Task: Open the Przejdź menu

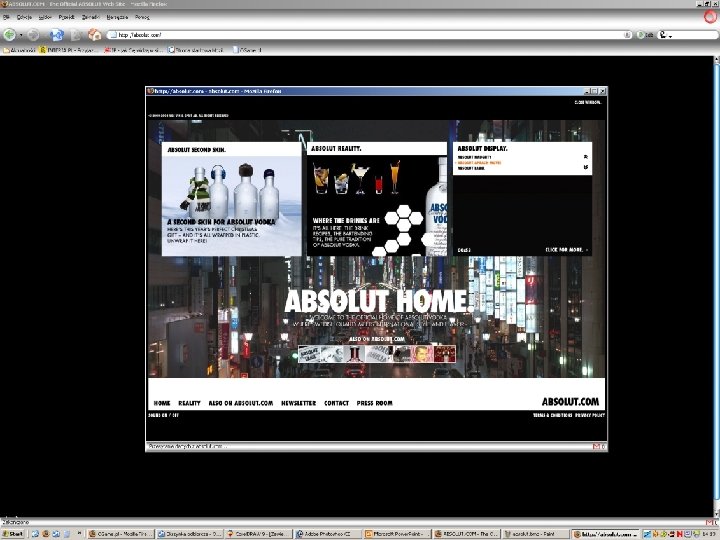Action: click(67, 17)
